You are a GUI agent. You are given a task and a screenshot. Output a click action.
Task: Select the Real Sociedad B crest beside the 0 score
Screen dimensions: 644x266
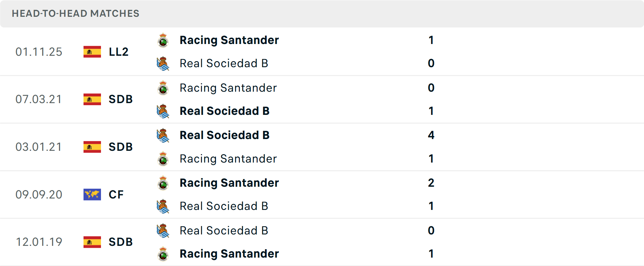point(163,64)
